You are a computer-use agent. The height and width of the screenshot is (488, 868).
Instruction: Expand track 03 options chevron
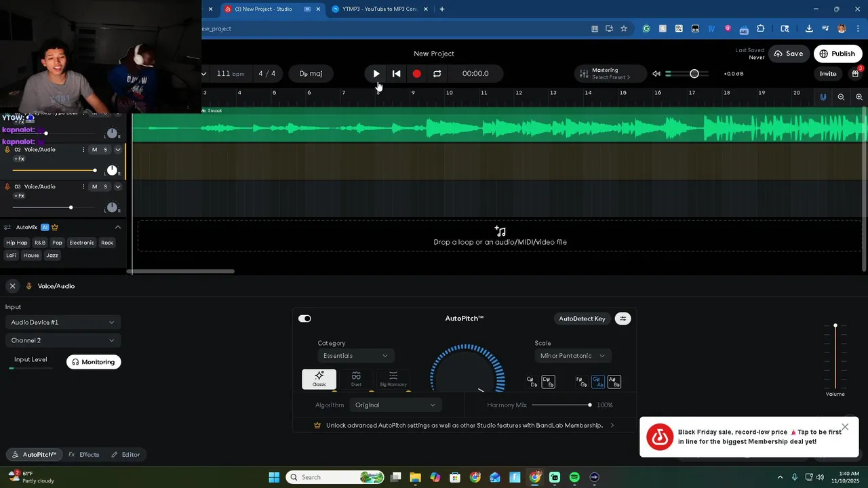coord(117,186)
